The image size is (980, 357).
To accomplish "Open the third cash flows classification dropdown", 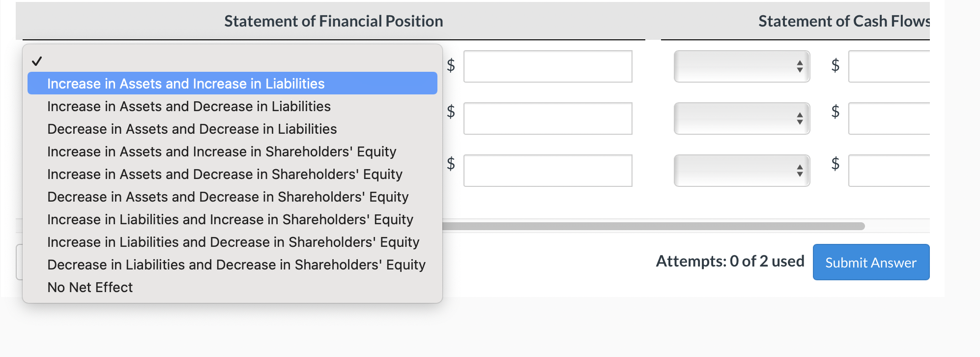I will [x=741, y=170].
